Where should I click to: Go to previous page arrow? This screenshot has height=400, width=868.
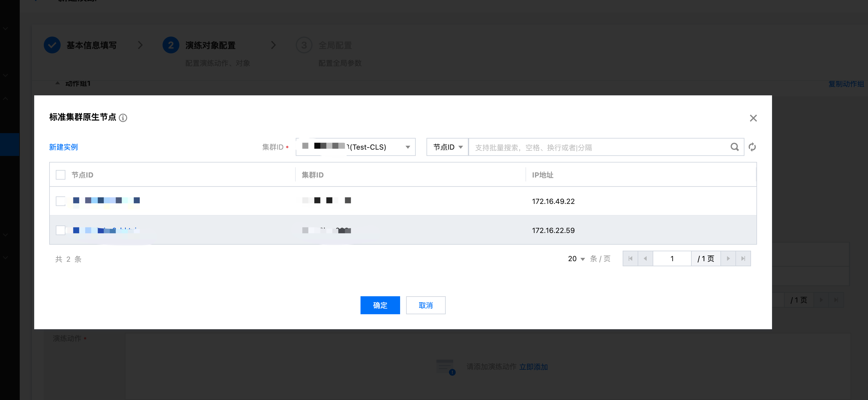[x=645, y=258]
